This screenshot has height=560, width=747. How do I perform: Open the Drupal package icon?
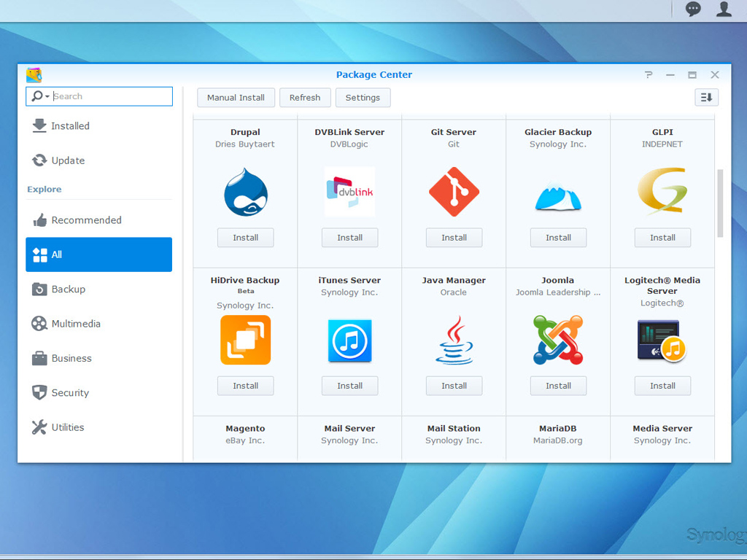[246, 192]
